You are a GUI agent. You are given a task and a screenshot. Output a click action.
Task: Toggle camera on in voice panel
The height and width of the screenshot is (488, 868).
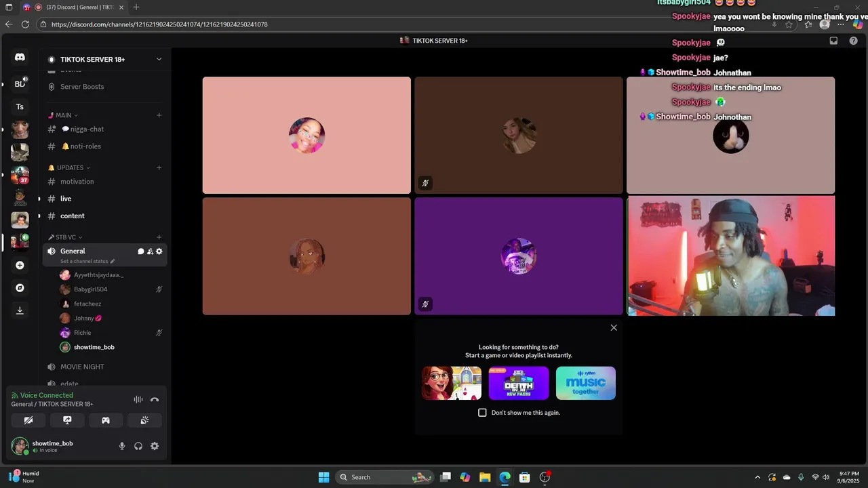pos(28,420)
